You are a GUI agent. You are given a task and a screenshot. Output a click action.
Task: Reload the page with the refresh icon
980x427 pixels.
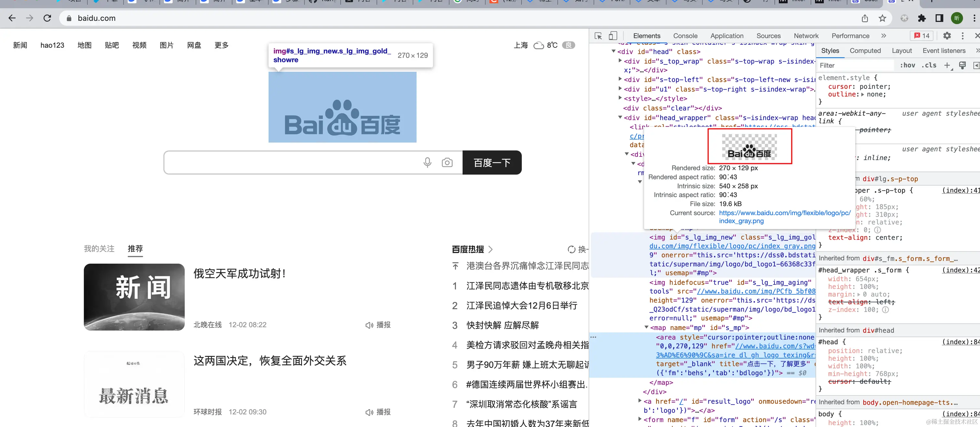pos(47,18)
